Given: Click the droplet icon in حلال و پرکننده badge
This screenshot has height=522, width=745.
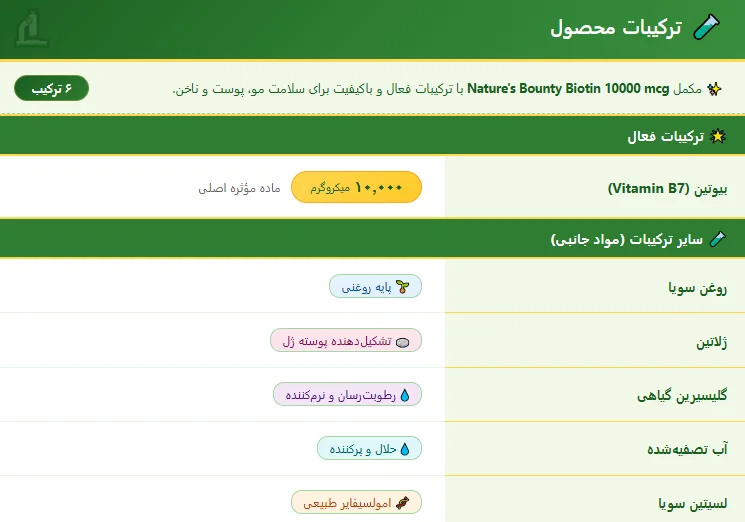Looking at the screenshot, I should pyautogui.click(x=405, y=449).
